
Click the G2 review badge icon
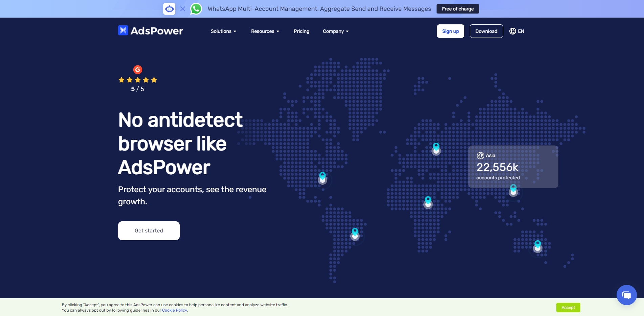pos(138,70)
